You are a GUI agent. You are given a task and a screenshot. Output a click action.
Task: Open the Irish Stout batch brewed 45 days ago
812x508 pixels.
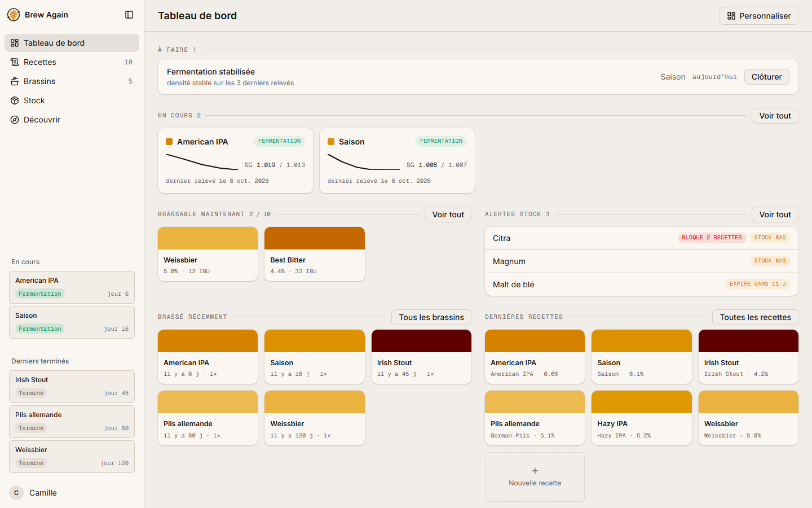click(x=421, y=357)
